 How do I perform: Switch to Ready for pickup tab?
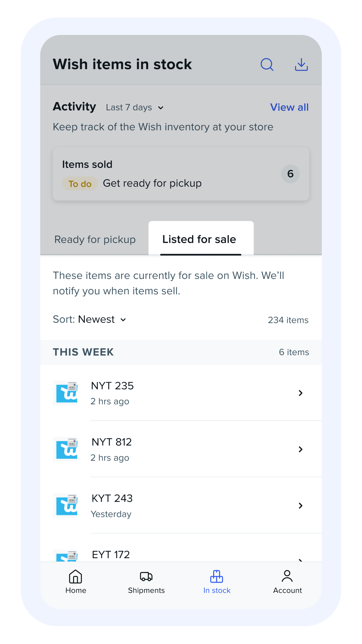click(x=95, y=239)
